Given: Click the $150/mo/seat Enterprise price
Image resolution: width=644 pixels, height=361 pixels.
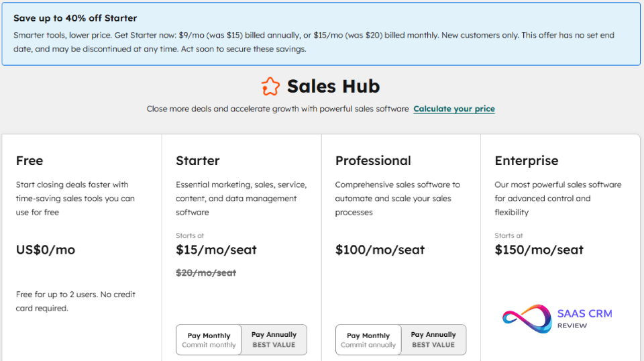Looking at the screenshot, I should (x=539, y=250).
